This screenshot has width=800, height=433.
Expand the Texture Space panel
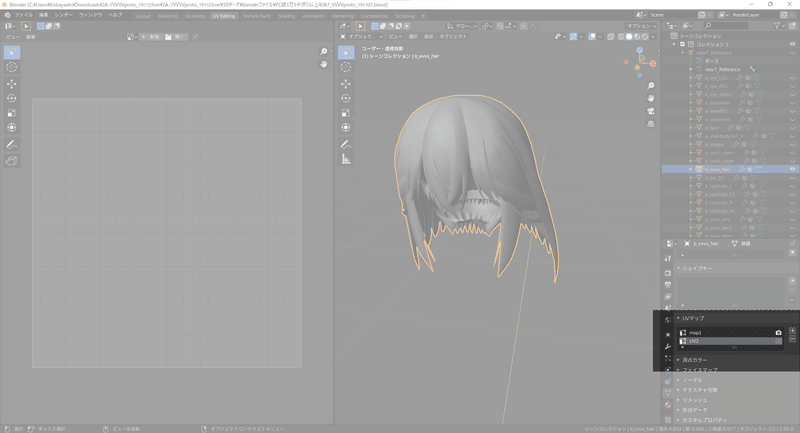click(x=697, y=390)
